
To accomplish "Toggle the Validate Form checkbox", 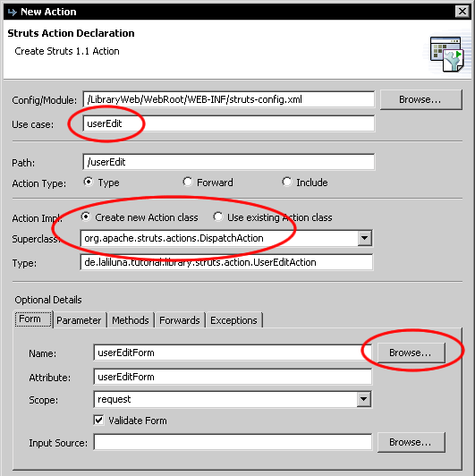I will click(98, 421).
